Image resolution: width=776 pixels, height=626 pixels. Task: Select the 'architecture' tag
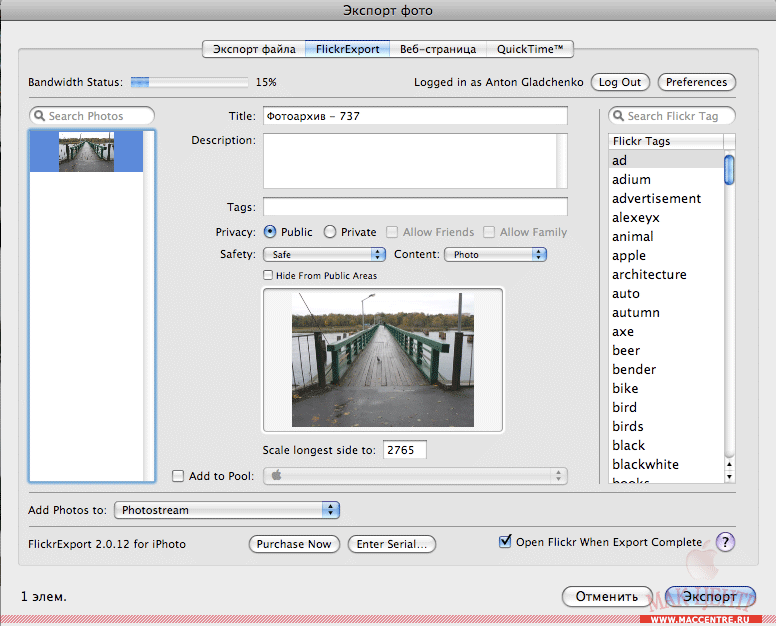pyautogui.click(x=666, y=274)
